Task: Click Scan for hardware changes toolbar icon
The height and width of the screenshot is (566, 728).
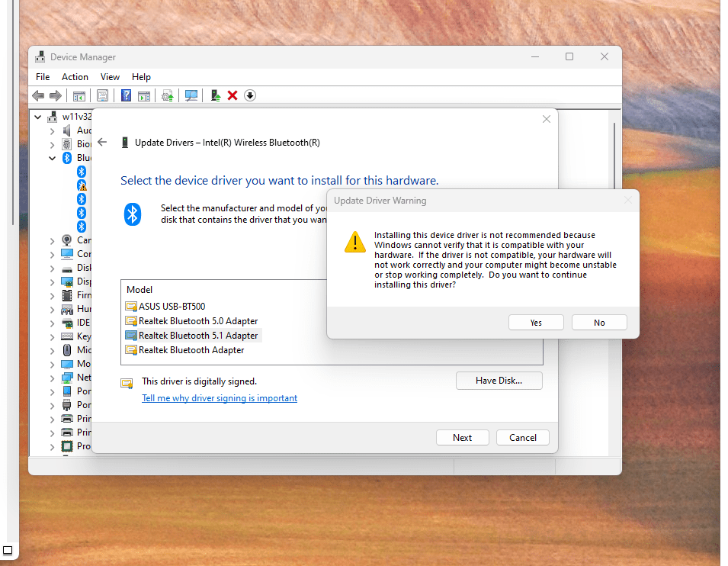Action: point(191,95)
